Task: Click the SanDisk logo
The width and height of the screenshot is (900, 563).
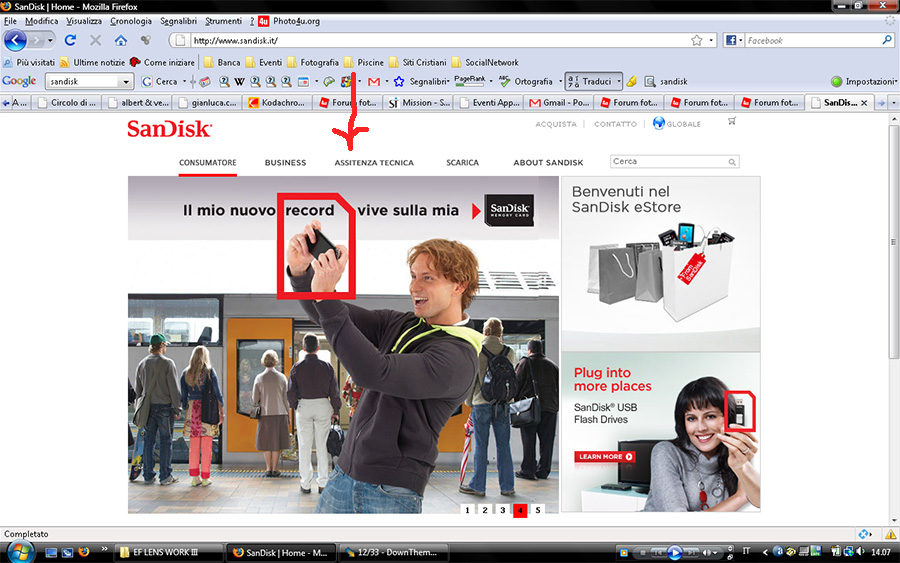Action: pos(169,129)
